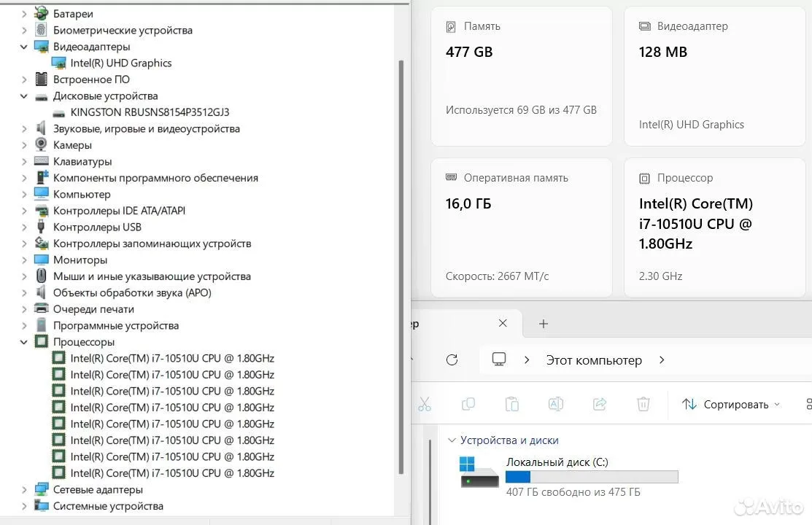812x525 pixels.
Task: Click the Мыши mouse icon
Action: [42, 276]
